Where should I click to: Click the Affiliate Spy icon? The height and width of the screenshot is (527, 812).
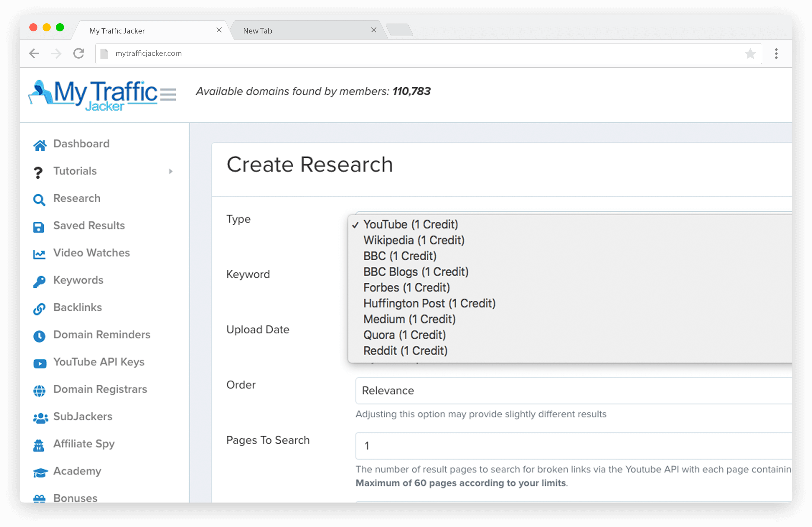[x=39, y=445]
